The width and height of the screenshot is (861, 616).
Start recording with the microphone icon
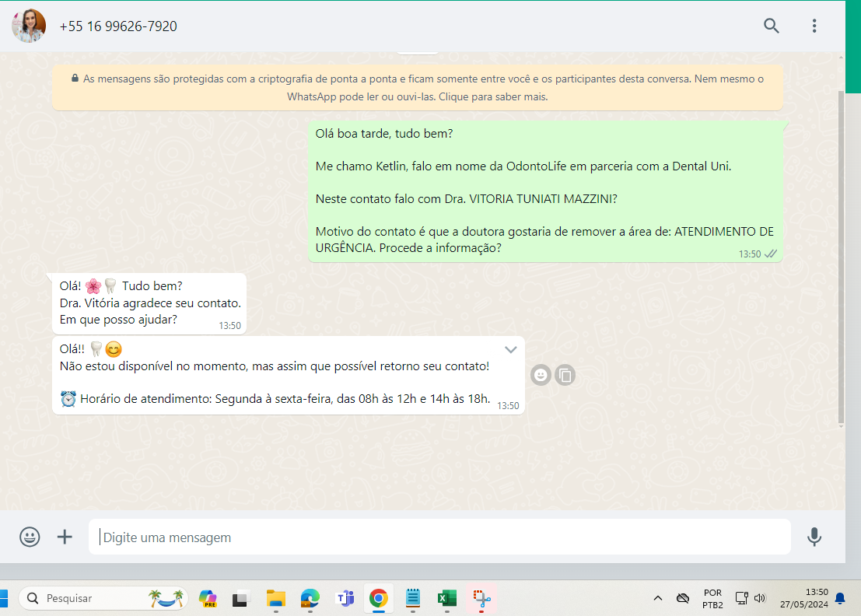814,537
